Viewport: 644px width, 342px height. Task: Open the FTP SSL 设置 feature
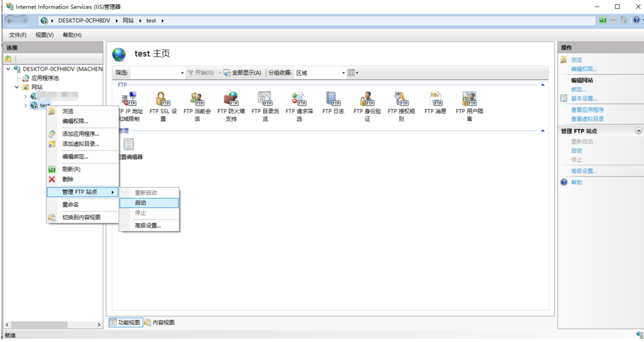tap(163, 106)
